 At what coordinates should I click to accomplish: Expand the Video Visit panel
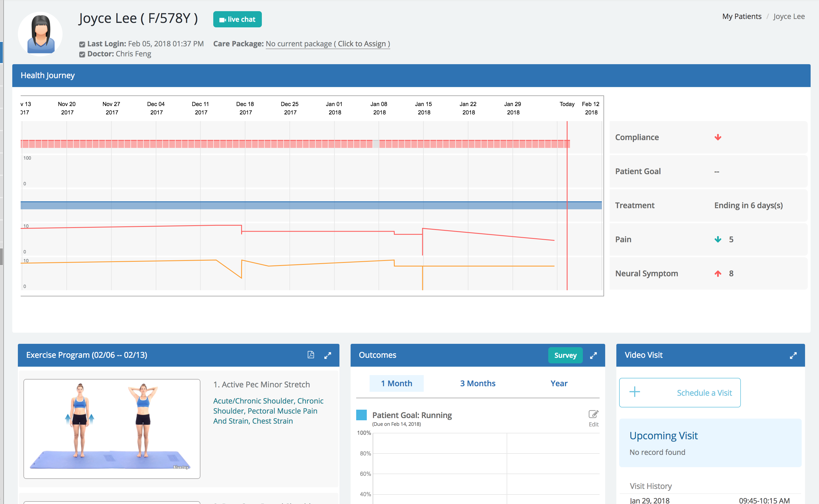click(x=793, y=355)
